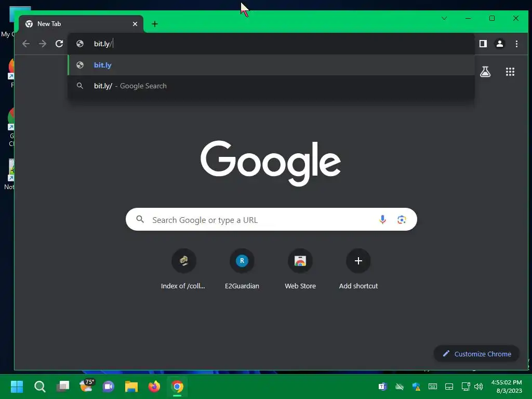Click the browser forward arrow
Viewport: 532px width, 399px height.
pyautogui.click(x=43, y=44)
